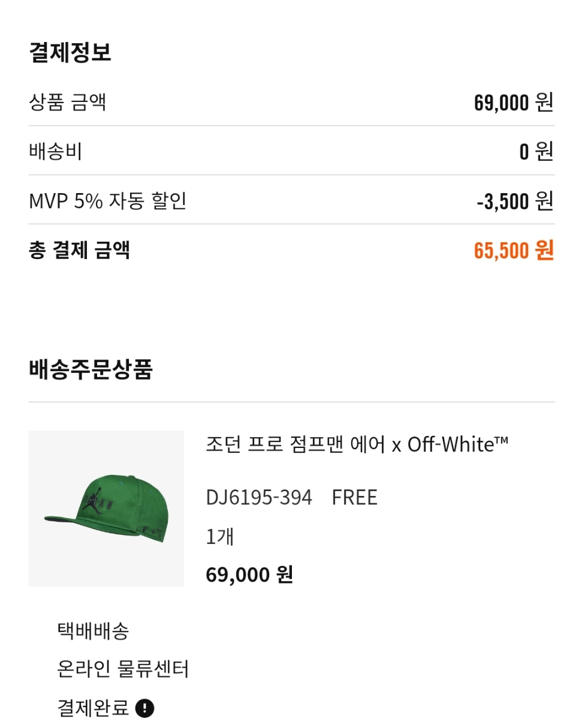
Task: Click the 온라인 물류센터 text
Action: point(123,669)
